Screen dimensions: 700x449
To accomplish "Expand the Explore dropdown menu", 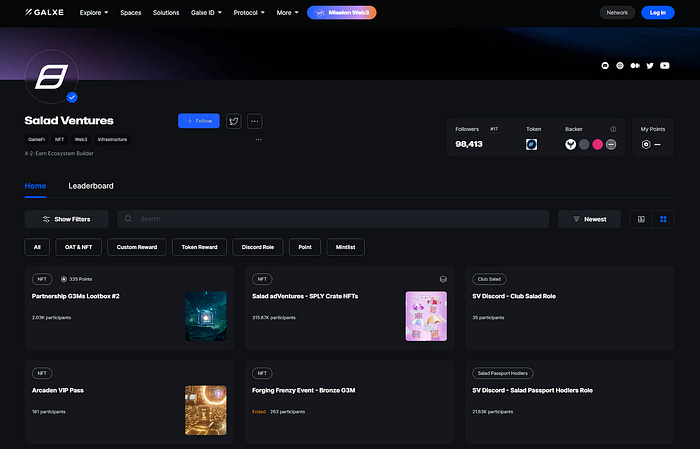I will [x=94, y=12].
